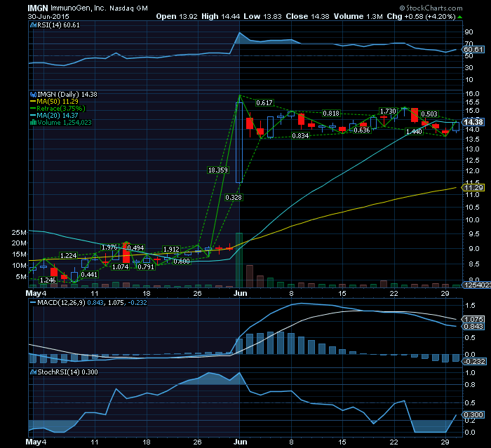The width and height of the screenshot is (491, 448).
Task: Click the 1.730 retracement label
Action: (388, 111)
